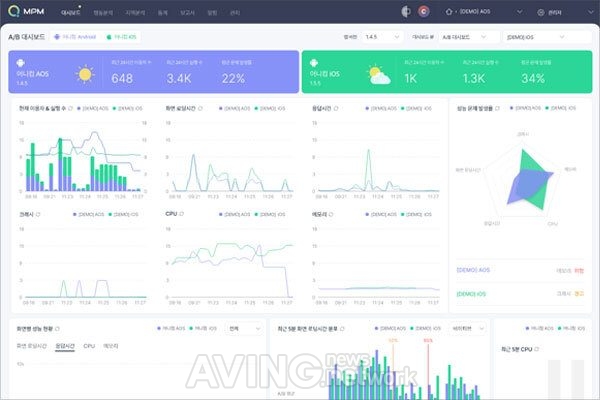The image size is (600, 400).
Task: Click the home icon beside [DEMO] AOS
Action: pos(449,12)
